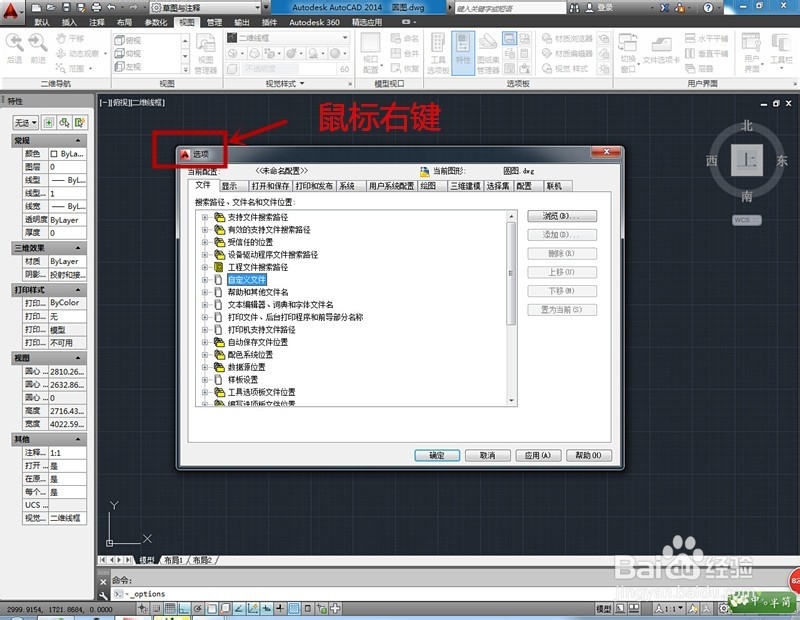
Task: Open the AutoCAD application menu button
Action: 11,11
